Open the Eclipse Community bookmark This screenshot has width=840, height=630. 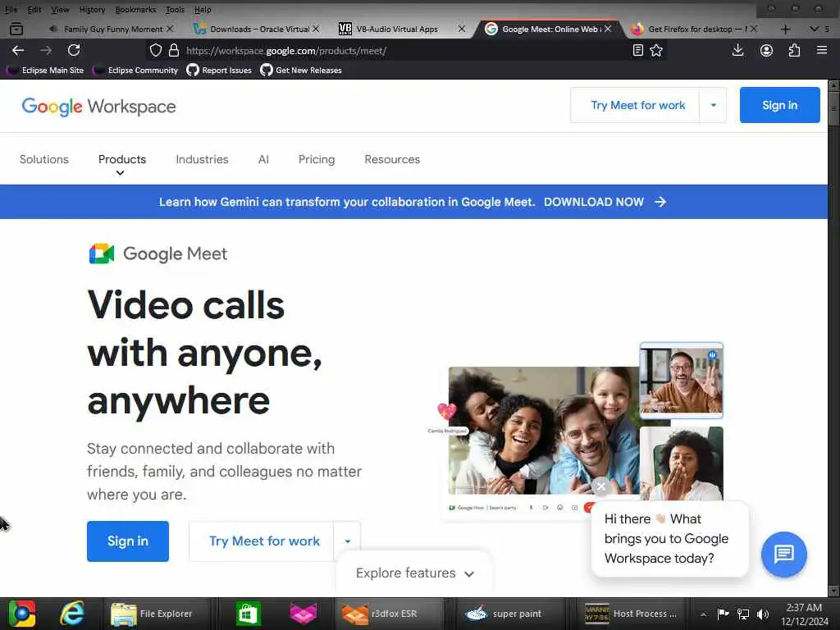click(x=135, y=71)
